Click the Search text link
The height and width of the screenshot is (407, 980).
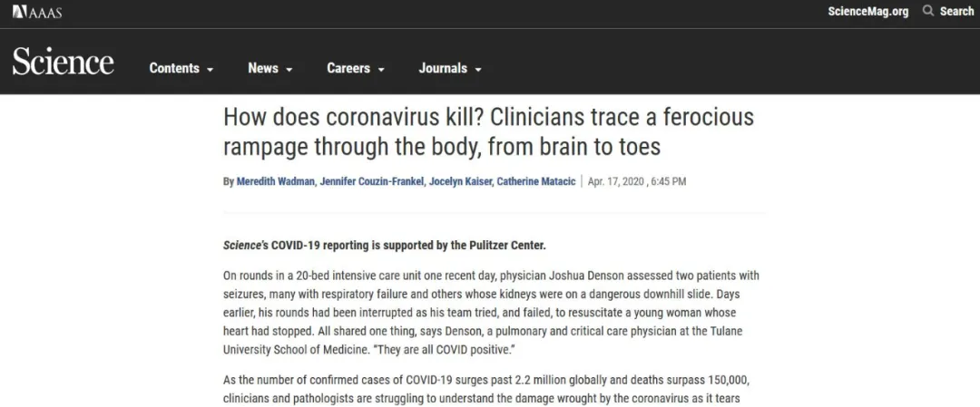pos(956,11)
